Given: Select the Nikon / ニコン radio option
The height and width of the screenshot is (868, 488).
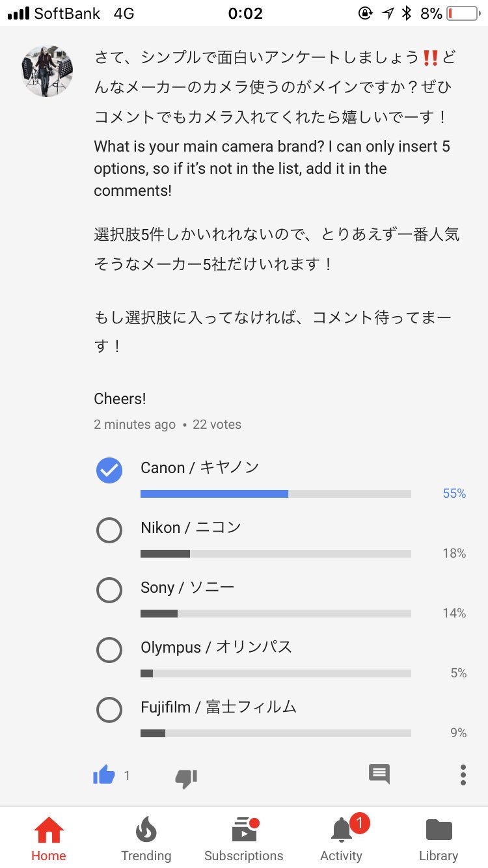Looking at the screenshot, I should click(x=109, y=530).
